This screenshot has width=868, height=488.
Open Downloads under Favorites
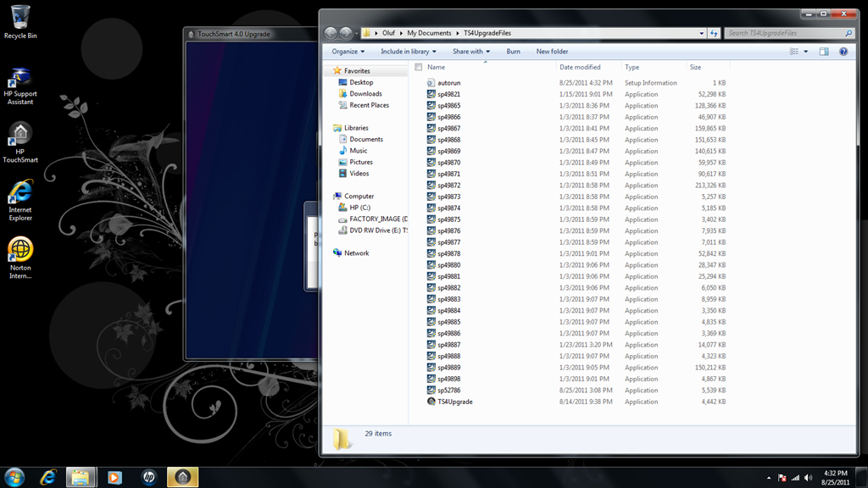(x=365, y=93)
